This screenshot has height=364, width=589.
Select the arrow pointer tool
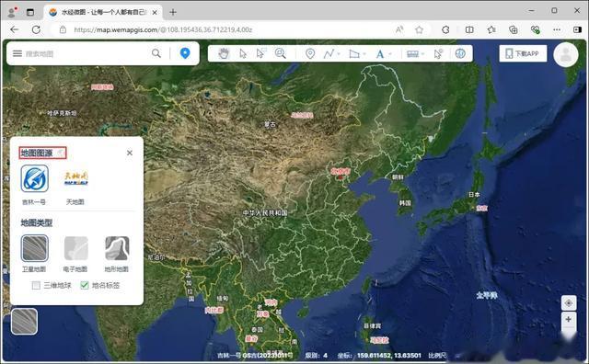pos(243,53)
